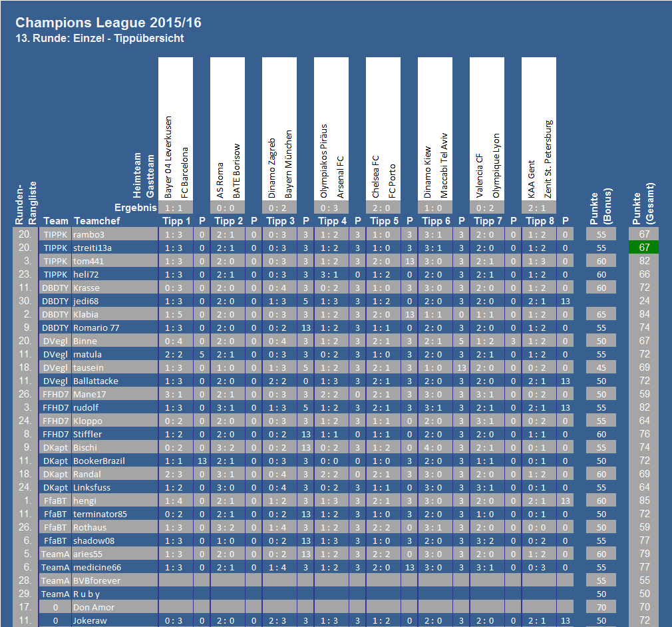This screenshot has width=672, height=627.
Task: Select the 'Tipp 1' column header
Action: (x=176, y=221)
